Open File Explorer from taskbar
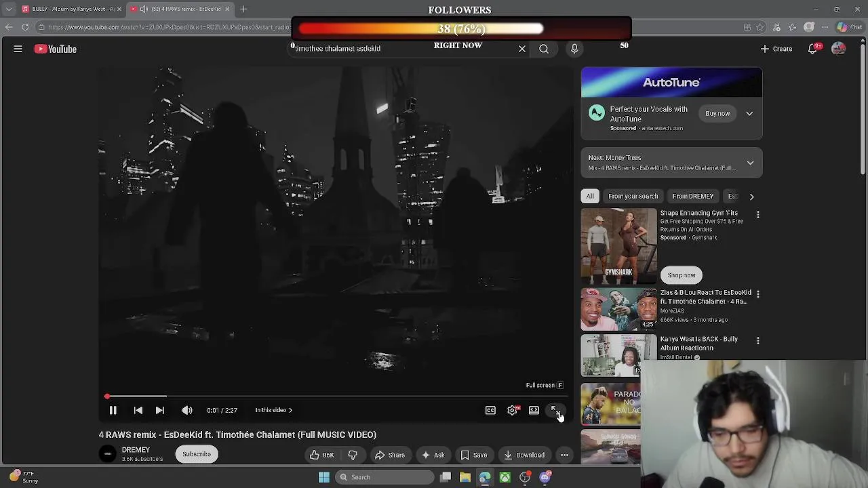Image resolution: width=868 pixels, height=488 pixels. tap(465, 477)
